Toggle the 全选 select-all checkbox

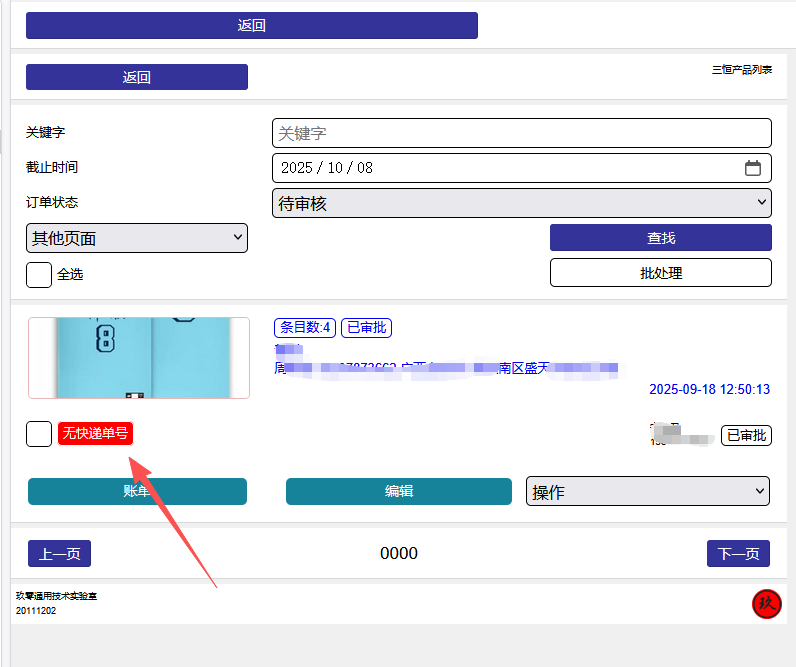(x=39, y=274)
